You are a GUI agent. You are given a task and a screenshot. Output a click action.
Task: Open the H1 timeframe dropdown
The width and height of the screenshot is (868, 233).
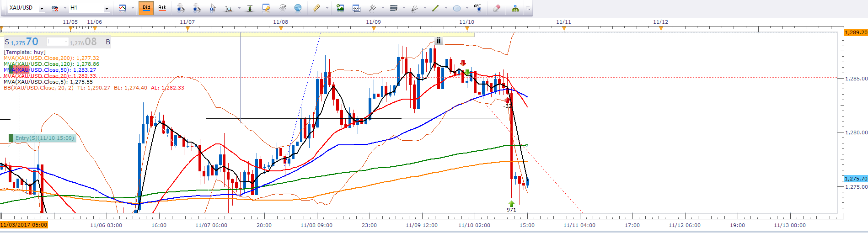tap(107, 9)
